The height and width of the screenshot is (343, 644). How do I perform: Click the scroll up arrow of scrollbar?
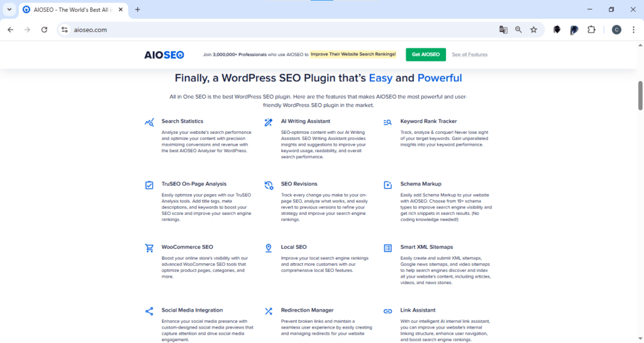(640, 45)
